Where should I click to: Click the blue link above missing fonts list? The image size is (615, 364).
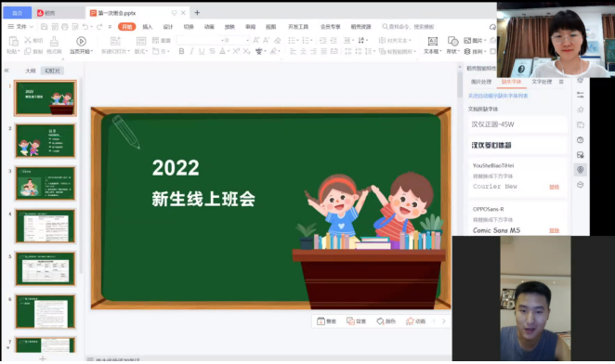coord(498,96)
